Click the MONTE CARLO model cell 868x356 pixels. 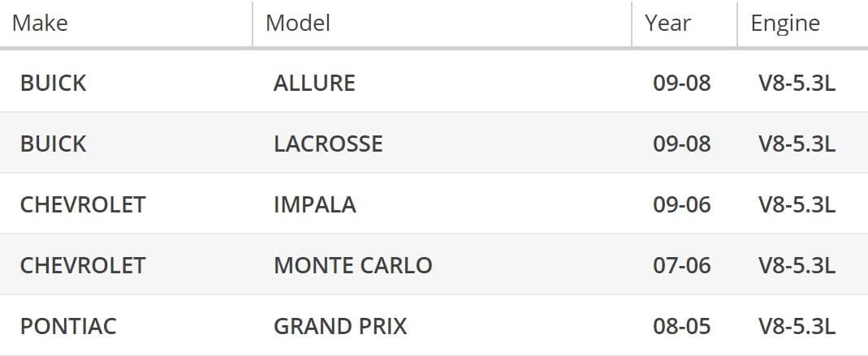[352, 265]
